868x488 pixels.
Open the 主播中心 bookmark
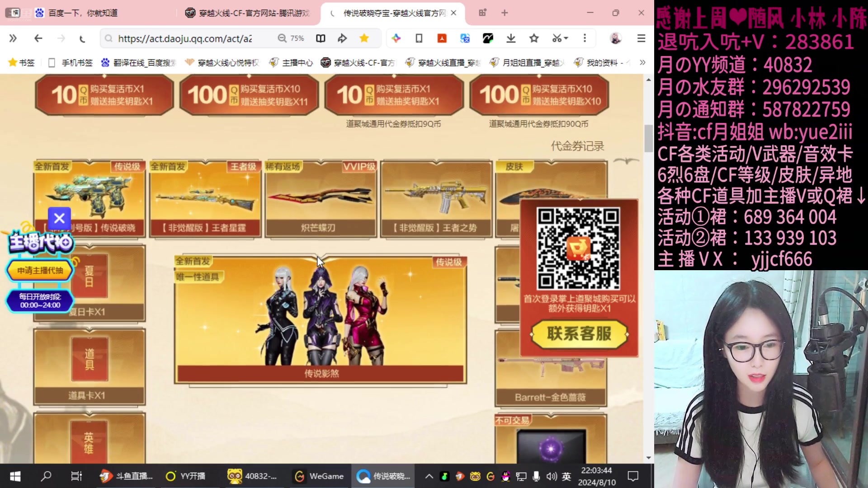[x=291, y=63]
